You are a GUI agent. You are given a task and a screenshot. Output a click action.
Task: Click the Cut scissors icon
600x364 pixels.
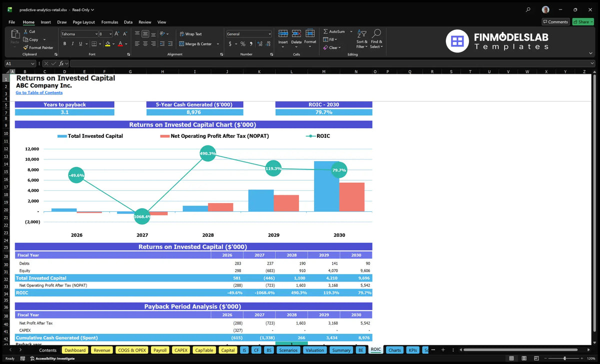pyautogui.click(x=25, y=31)
